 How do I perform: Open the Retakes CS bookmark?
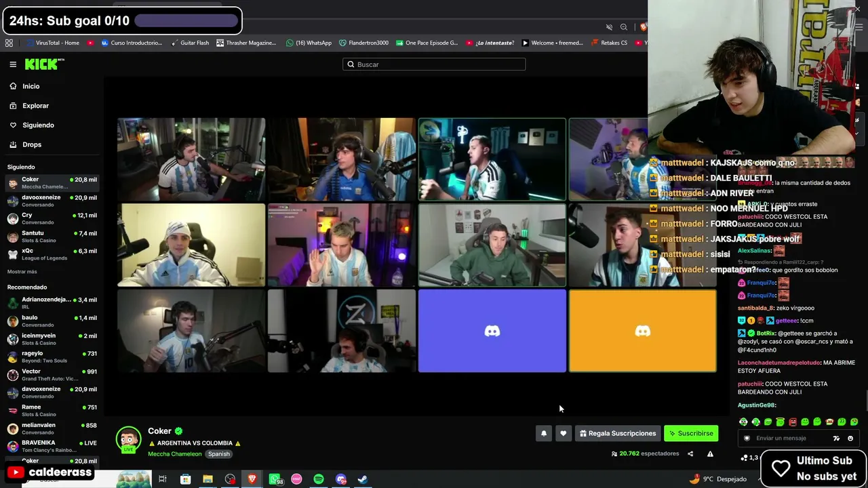pos(609,43)
